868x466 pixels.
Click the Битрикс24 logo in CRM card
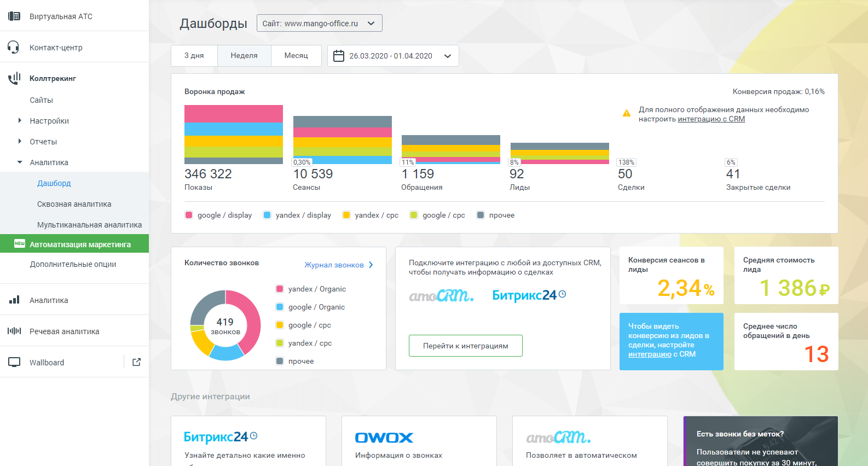click(529, 295)
